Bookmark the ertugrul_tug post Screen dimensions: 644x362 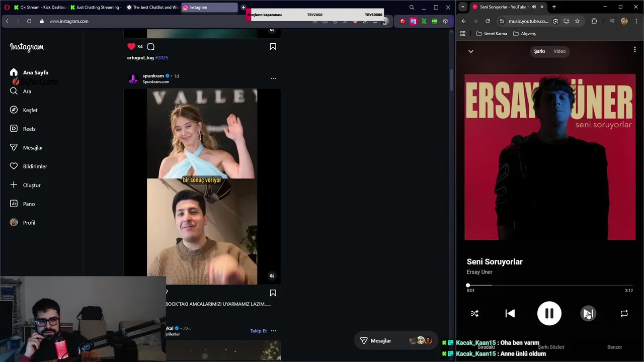(273, 46)
